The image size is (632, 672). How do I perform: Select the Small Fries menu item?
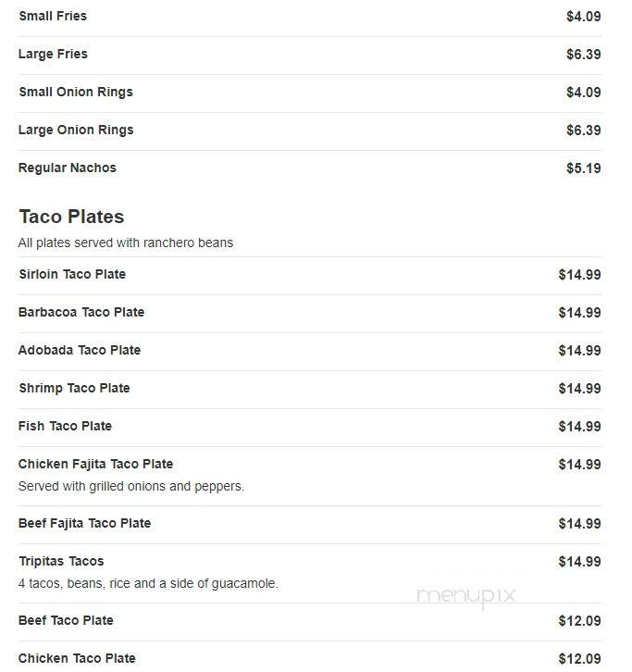(309, 18)
